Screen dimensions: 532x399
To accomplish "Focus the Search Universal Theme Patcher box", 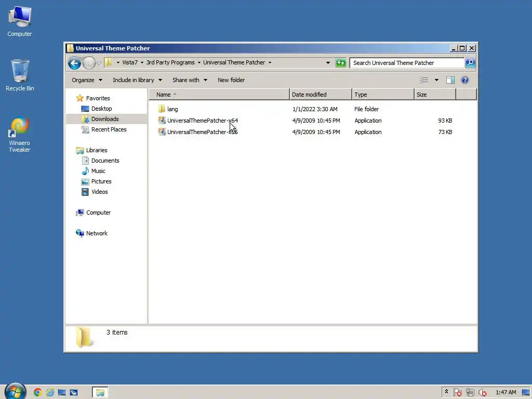I will [x=406, y=63].
